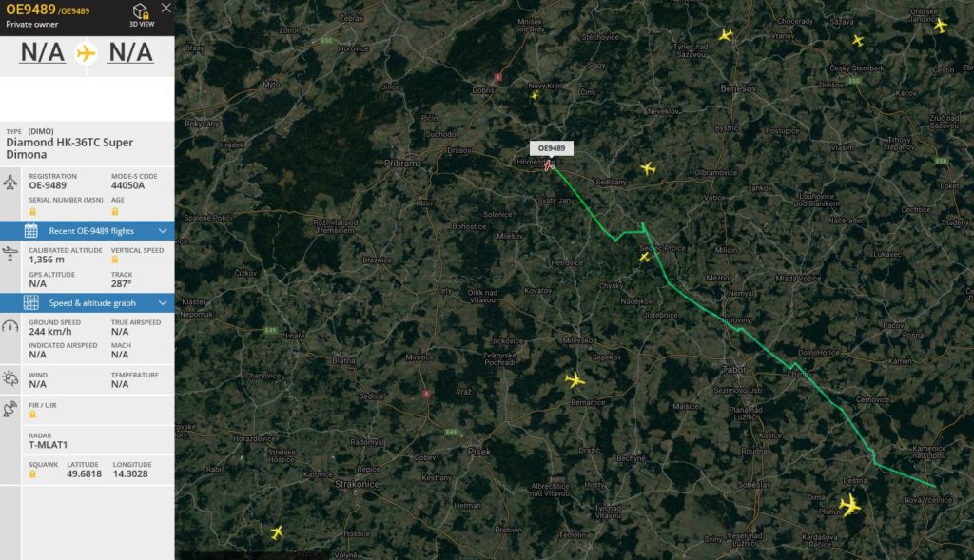974x560 pixels.
Task: Click the OE9489 map callout label
Action: point(552,148)
